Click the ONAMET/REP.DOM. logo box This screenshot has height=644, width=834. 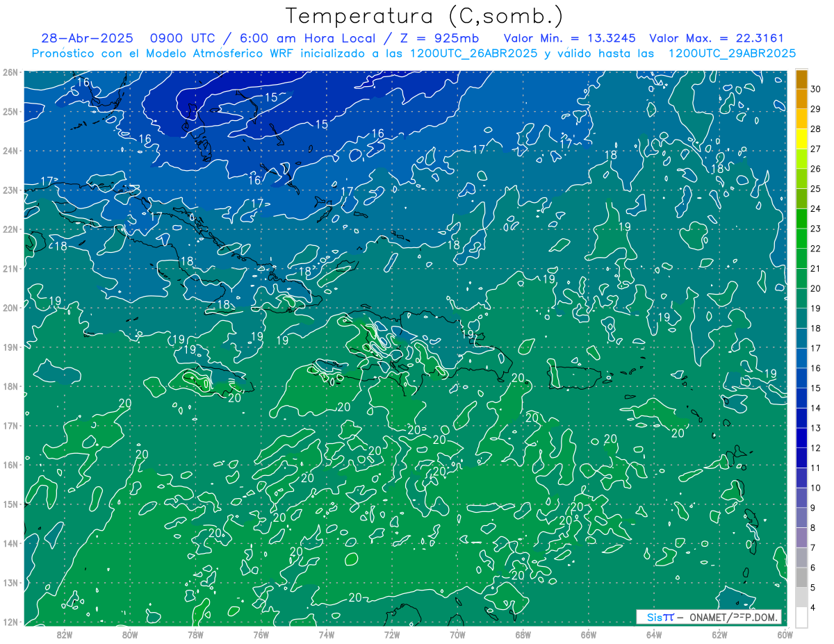tap(709, 617)
